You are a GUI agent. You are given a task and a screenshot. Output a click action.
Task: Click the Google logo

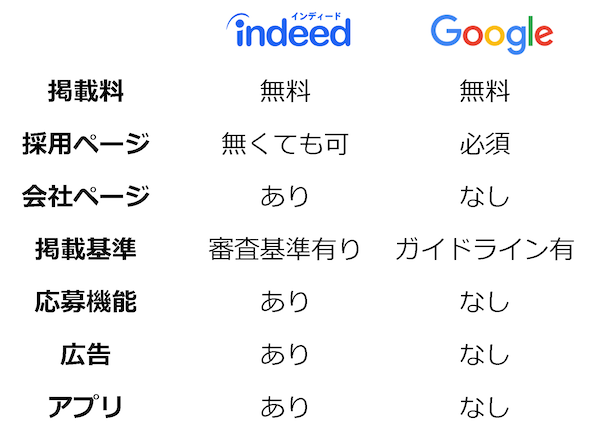point(491,35)
